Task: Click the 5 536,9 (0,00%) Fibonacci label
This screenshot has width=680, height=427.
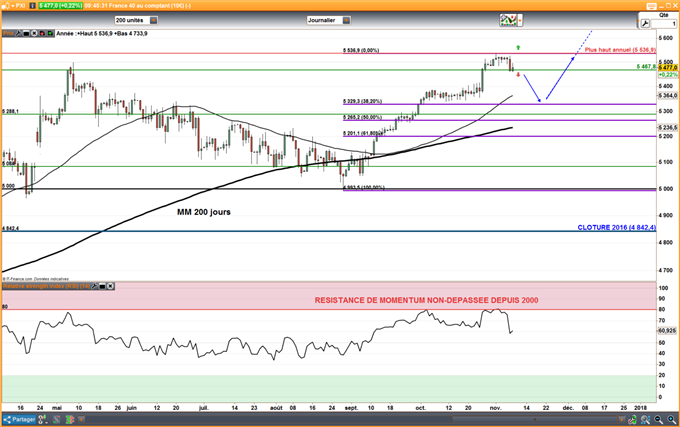Action: tap(361, 50)
